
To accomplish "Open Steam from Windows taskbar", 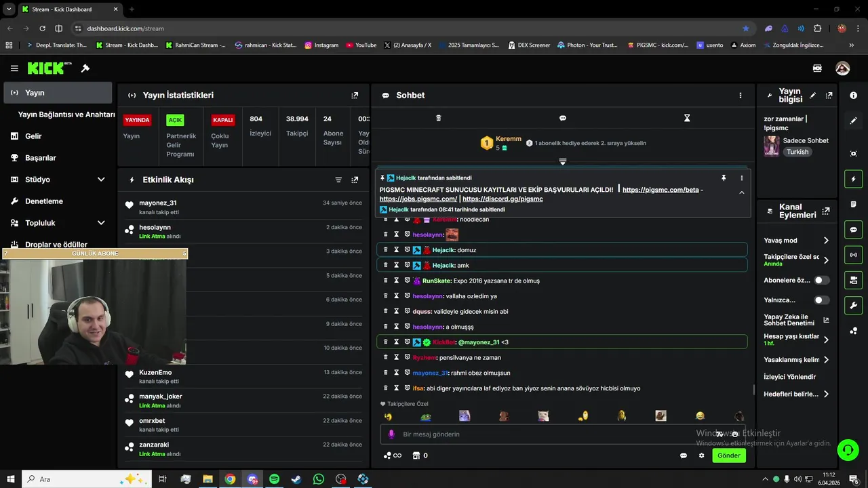I will 296,479.
